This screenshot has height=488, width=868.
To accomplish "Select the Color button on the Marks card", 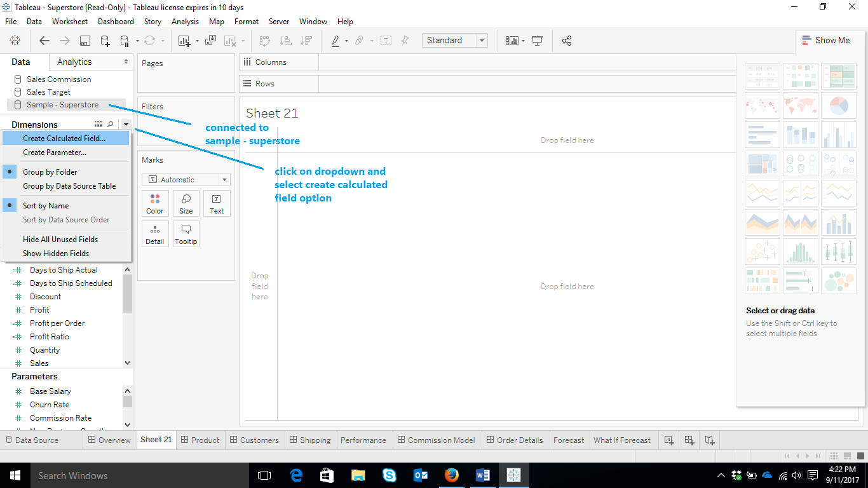I will pyautogui.click(x=154, y=203).
